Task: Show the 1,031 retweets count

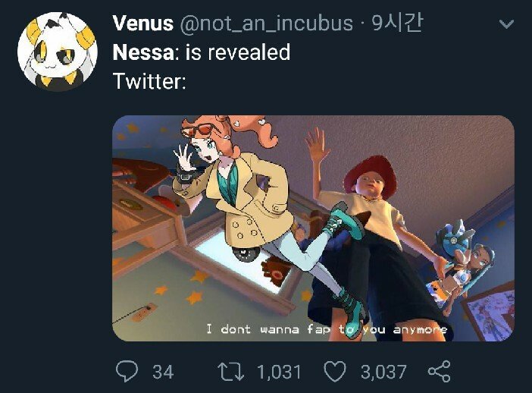Action: pyautogui.click(x=279, y=372)
